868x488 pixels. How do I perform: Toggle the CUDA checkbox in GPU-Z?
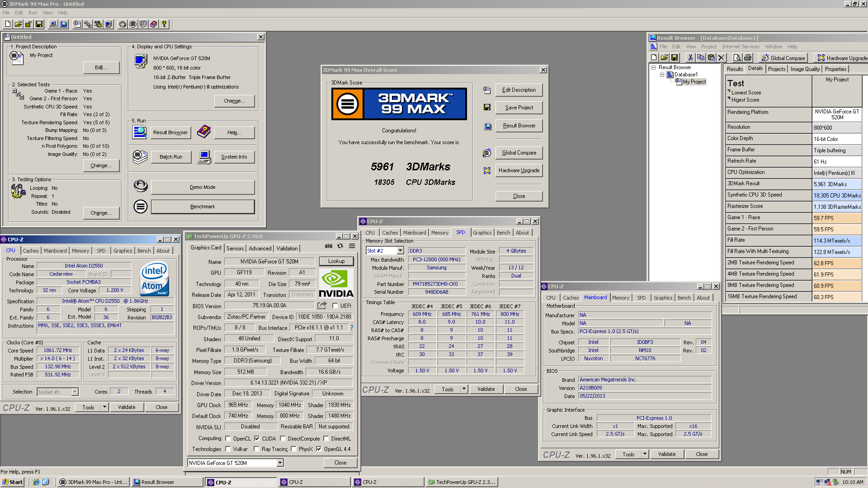[257, 439]
